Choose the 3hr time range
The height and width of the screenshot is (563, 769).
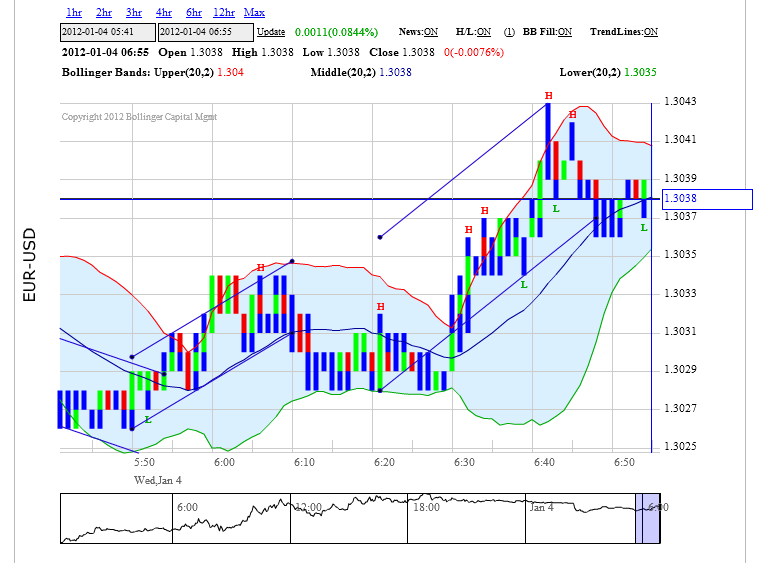tap(134, 12)
